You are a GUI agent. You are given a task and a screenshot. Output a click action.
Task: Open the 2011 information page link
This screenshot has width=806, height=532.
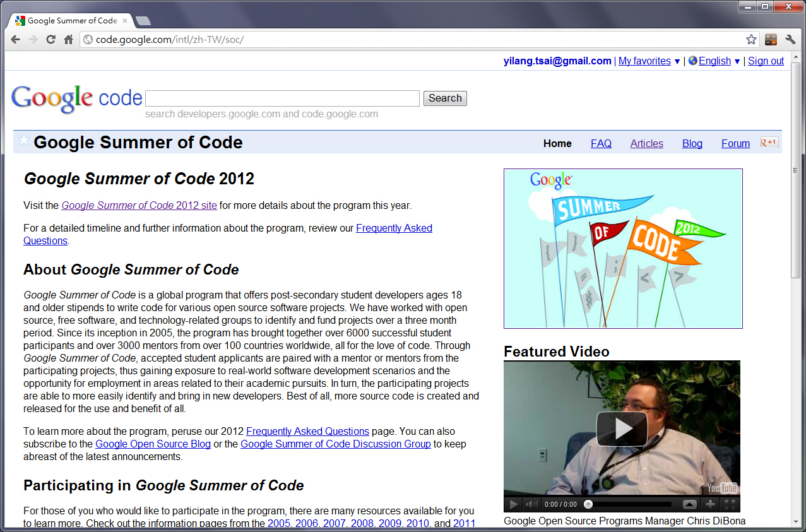point(464,524)
